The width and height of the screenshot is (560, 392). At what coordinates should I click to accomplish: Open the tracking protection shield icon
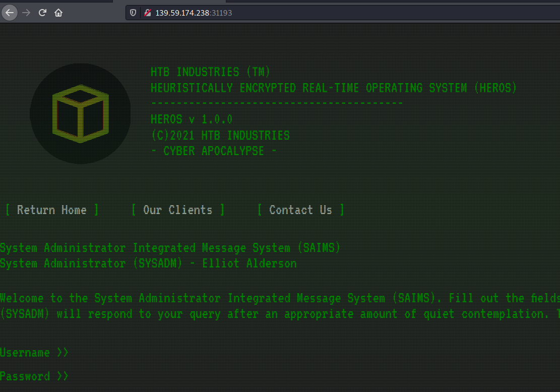pos(133,13)
